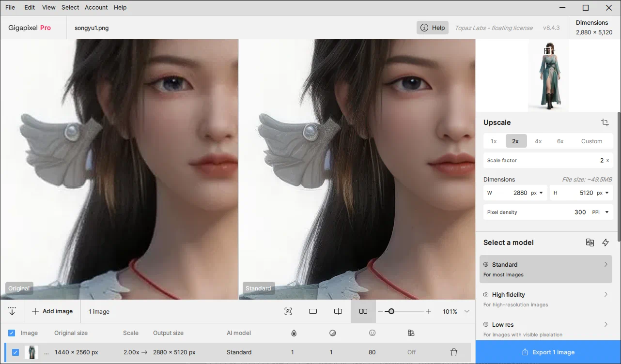Click the Scale factor input field
Viewport: 621px width, 364px height.
(x=548, y=160)
